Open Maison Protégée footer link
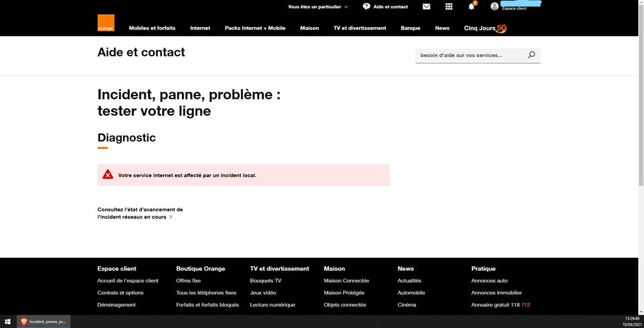This screenshot has height=328, width=644. (344, 293)
